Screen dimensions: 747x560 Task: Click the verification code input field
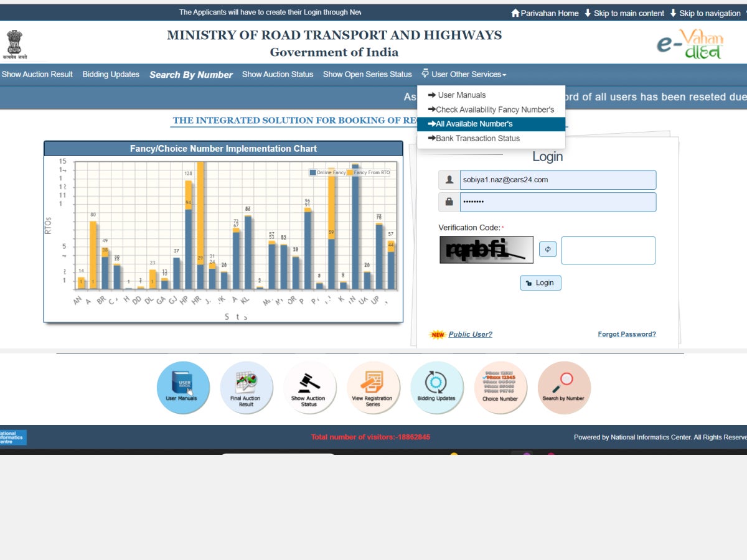[x=608, y=250]
